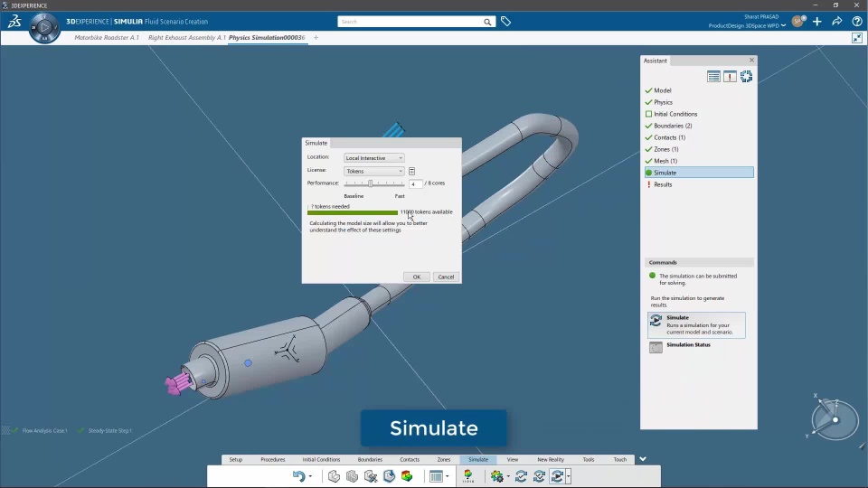Click the green gear settings icon
868x488 pixels.
tap(496, 476)
